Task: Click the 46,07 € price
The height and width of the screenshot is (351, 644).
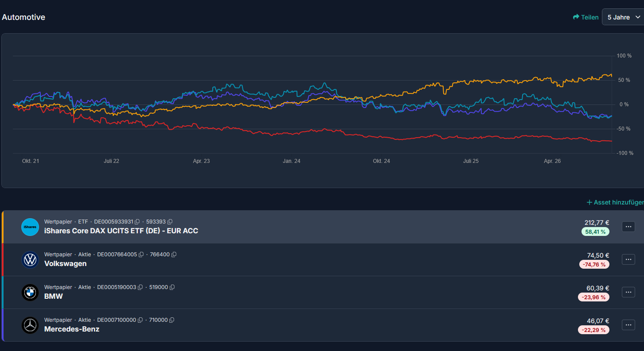Action: (x=598, y=321)
